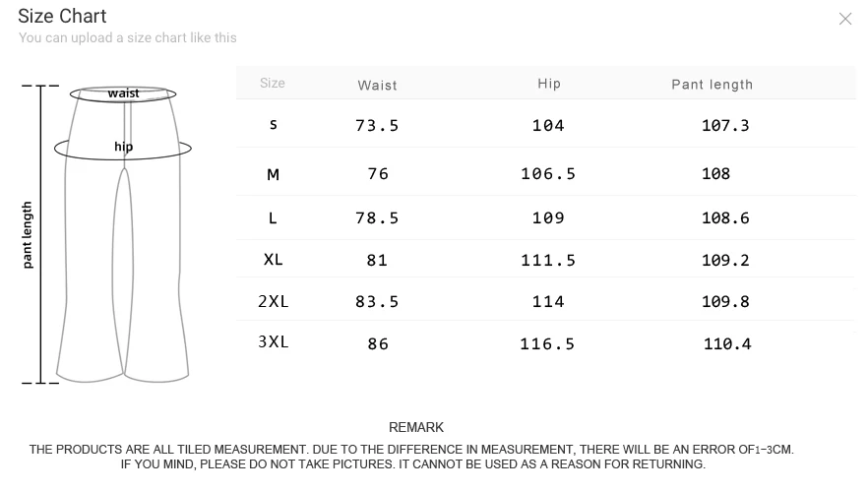Click the 73.5 waist value

click(377, 125)
